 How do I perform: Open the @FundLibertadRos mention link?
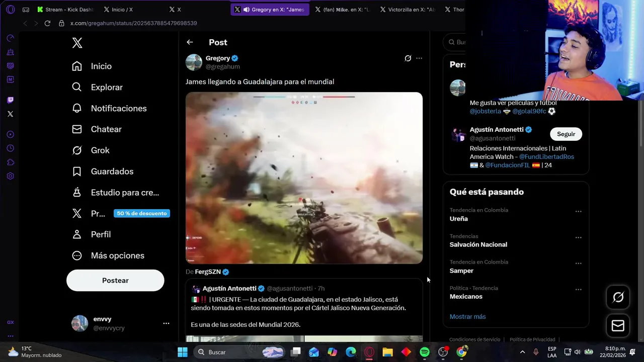pyautogui.click(x=546, y=156)
